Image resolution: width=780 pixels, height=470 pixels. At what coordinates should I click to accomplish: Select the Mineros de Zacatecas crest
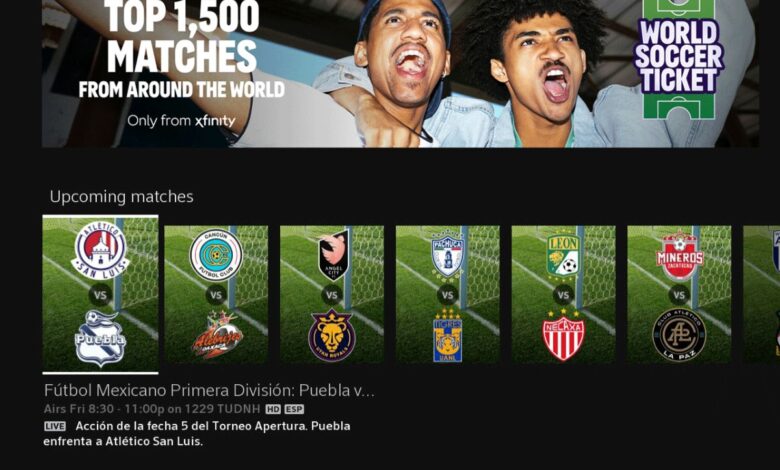[680, 255]
